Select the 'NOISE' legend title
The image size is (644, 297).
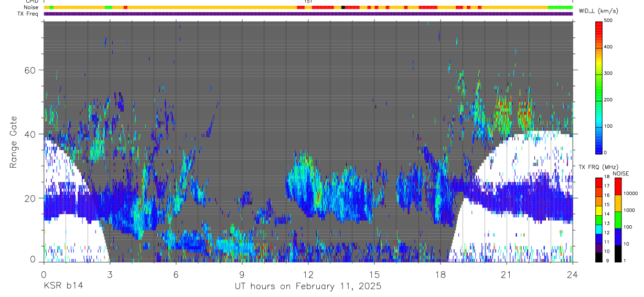click(x=620, y=173)
